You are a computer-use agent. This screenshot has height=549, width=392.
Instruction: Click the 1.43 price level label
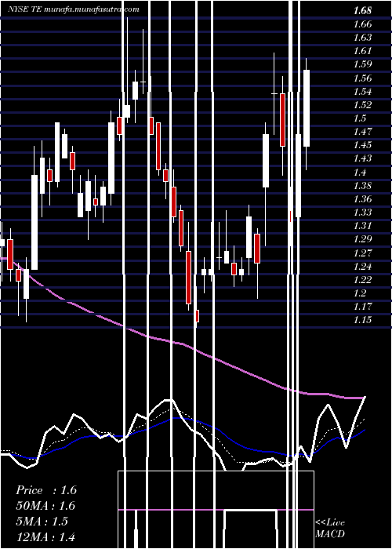click(362, 158)
